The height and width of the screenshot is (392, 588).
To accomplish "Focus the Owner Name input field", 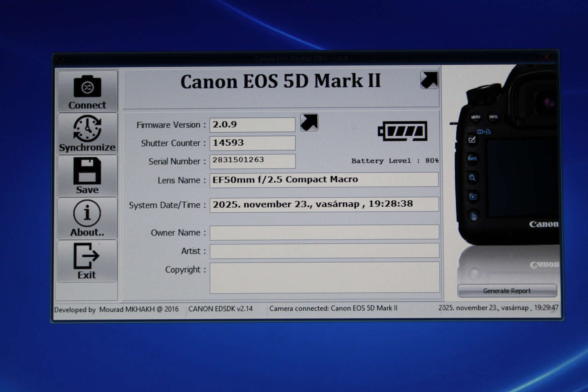I will (324, 232).
